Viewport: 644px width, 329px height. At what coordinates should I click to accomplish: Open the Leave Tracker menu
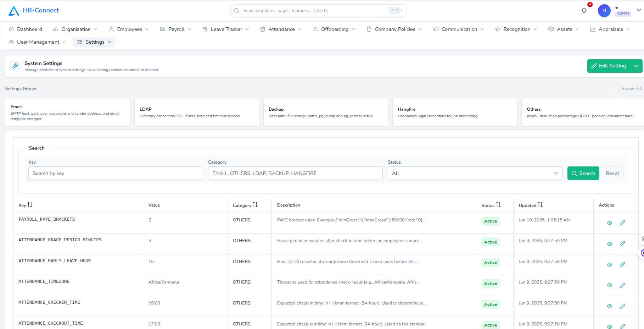click(225, 29)
